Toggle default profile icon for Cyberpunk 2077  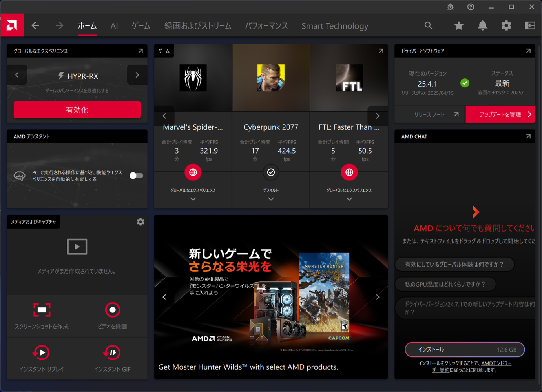click(x=271, y=172)
